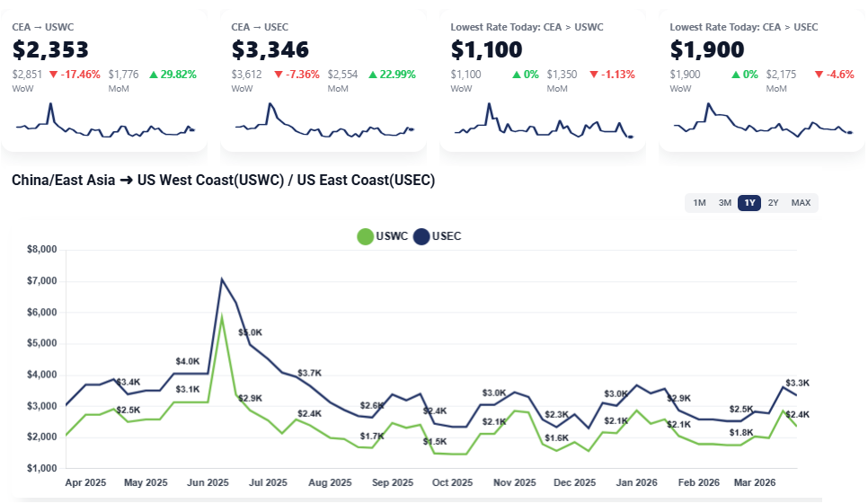Click the USWC legend label
Viewport: 868px width, 504px height.
tap(392, 236)
